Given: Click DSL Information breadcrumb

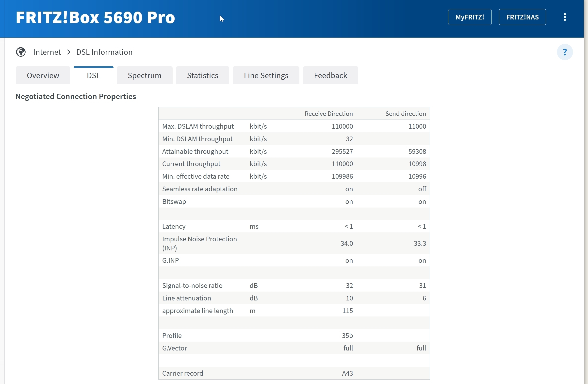Looking at the screenshot, I should click(x=104, y=52).
